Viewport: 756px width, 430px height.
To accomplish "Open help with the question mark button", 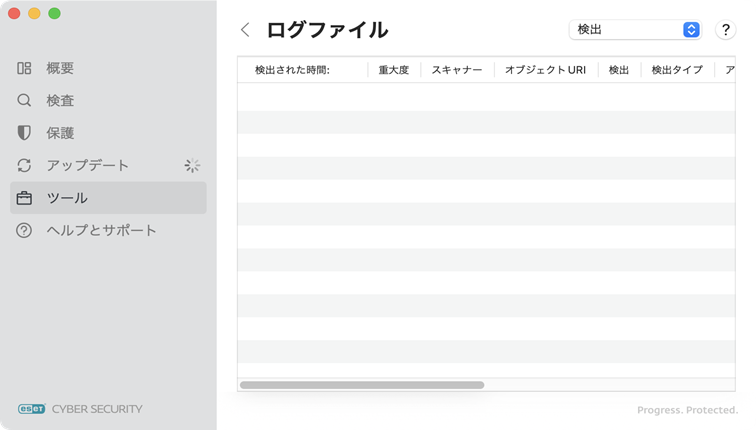I will click(726, 30).
